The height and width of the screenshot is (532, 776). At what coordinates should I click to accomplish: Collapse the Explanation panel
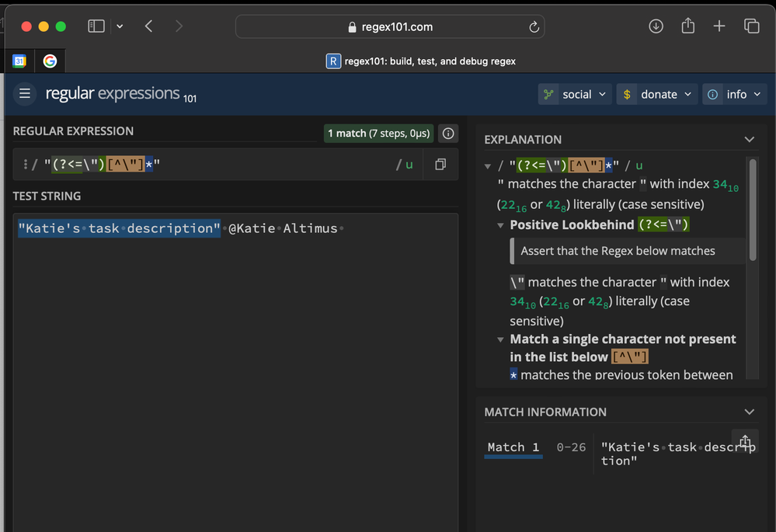point(749,140)
